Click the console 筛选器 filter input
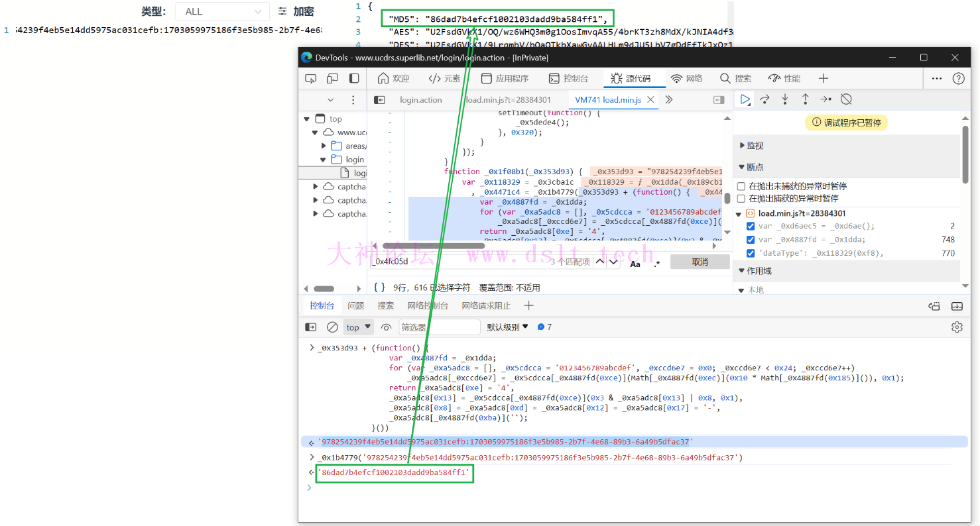The height and width of the screenshot is (526, 980). tap(439, 327)
